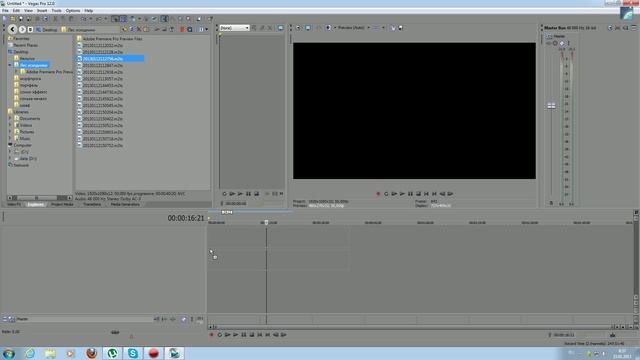Click Stop in the timeline transport bar
Image resolution: width=640 pixels, height=360 pixels.
(252, 335)
